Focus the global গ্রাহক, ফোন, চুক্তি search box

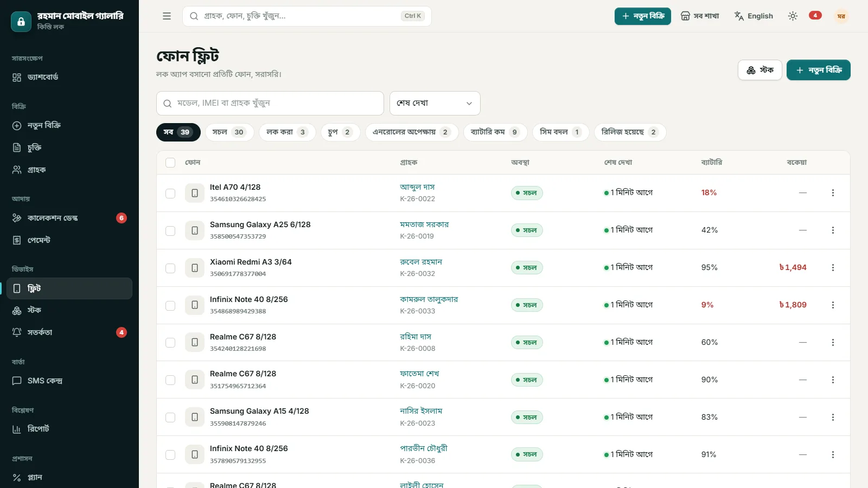pos(307,16)
